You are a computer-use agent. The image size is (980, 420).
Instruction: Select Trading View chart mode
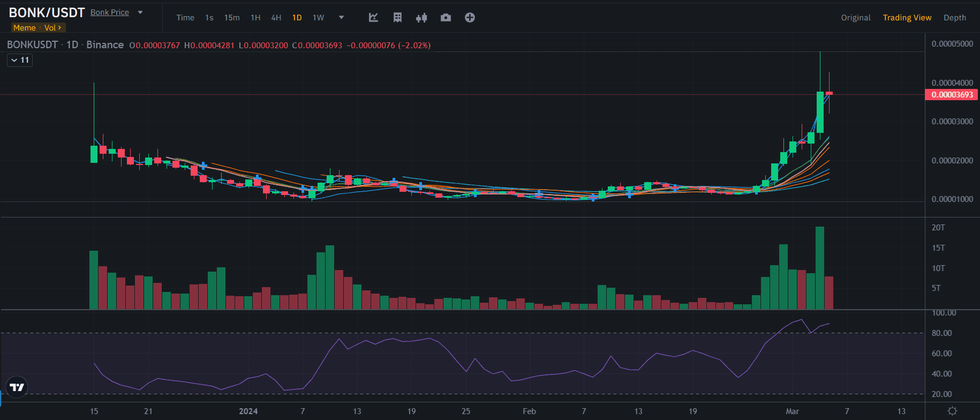(907, 18)
